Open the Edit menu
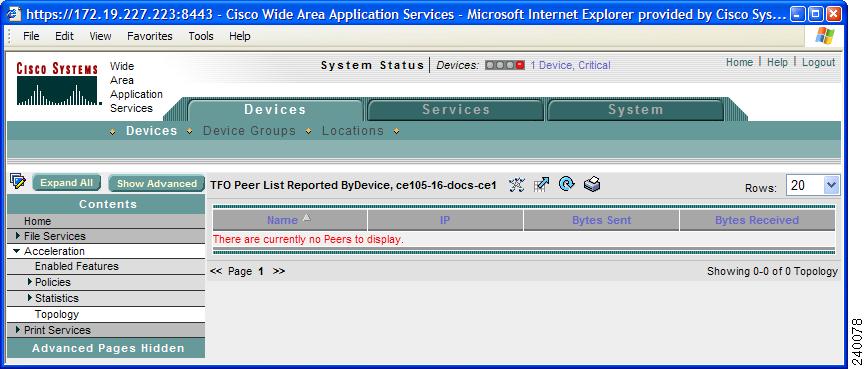The width and height of the screenshot is (865, 369). (x=64, y=36)
